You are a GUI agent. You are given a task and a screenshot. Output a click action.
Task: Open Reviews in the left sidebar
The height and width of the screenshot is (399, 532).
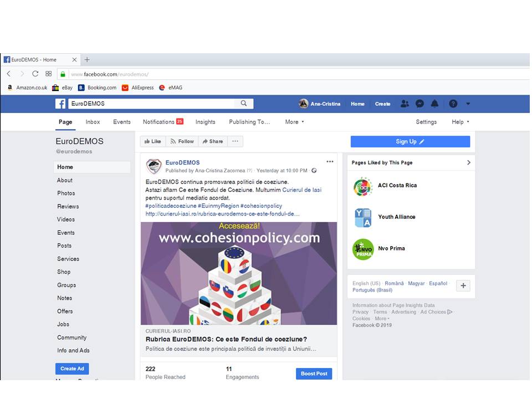tap(68, 206)
